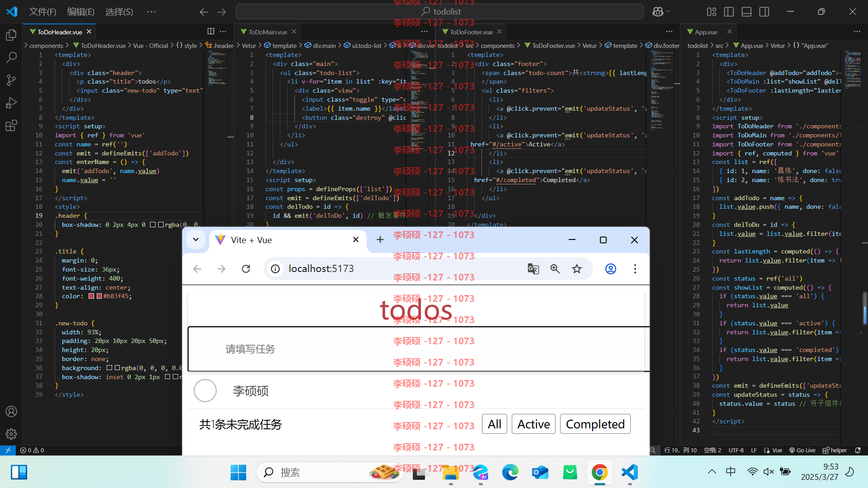Screen dimensions: 868x488
Task: Open the Windows Start menu
Action: pyautogui.click(x=238, y=473)
